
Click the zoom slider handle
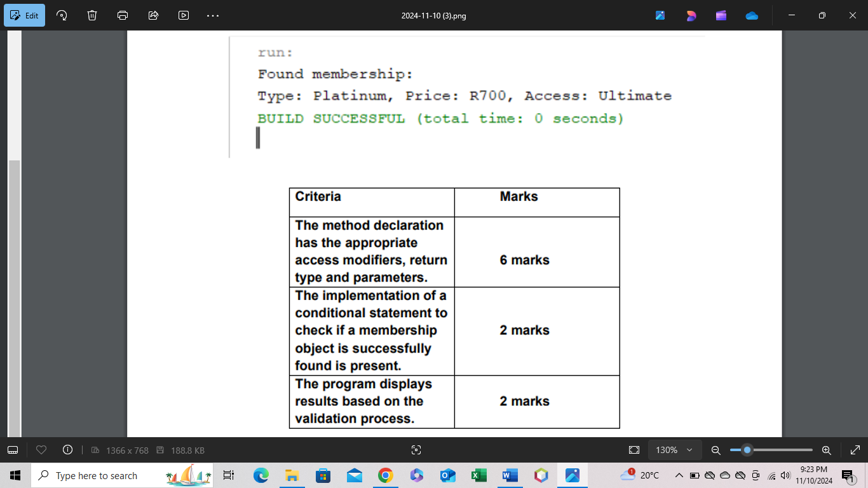point(747,450)
